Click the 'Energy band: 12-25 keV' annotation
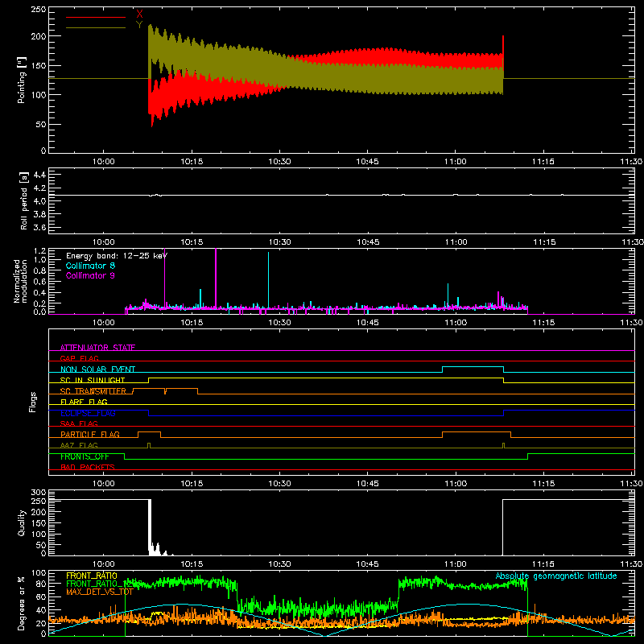This screenshot has width=644, height=644. (117, 256)
